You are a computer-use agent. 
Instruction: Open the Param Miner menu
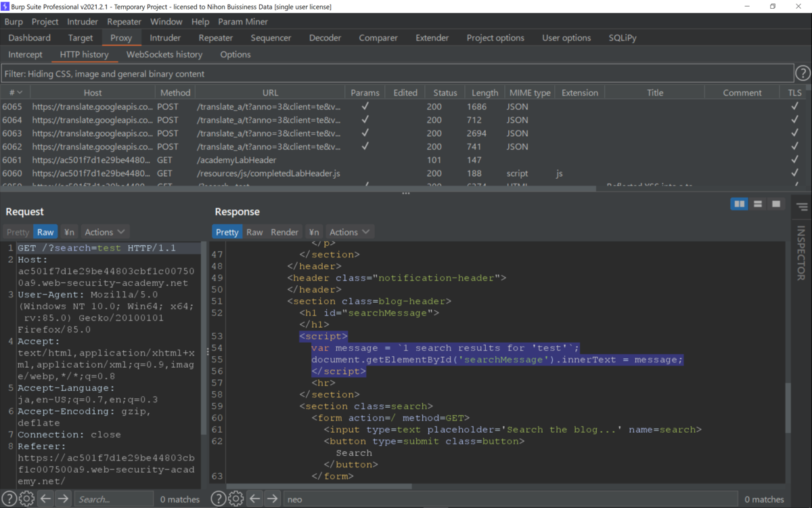point(243,21)
